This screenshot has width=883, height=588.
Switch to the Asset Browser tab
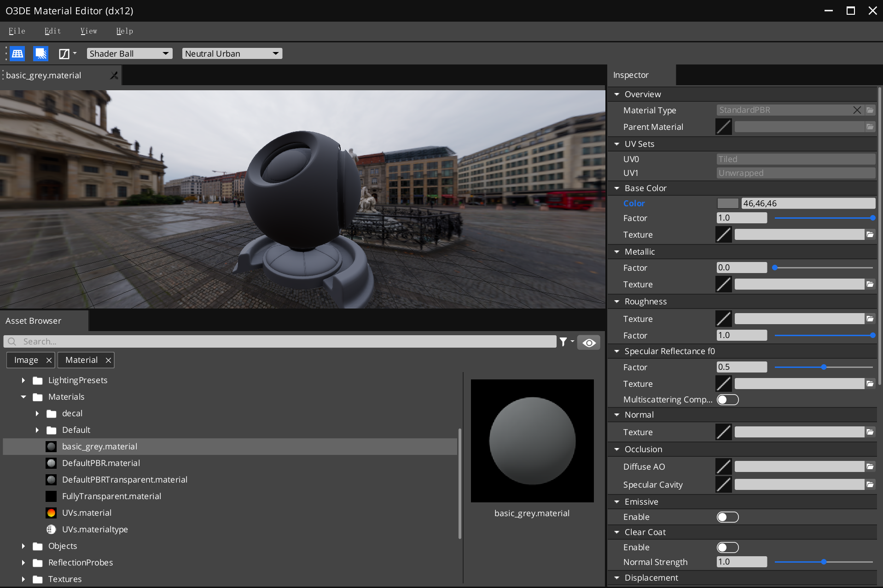pos(34,321)
